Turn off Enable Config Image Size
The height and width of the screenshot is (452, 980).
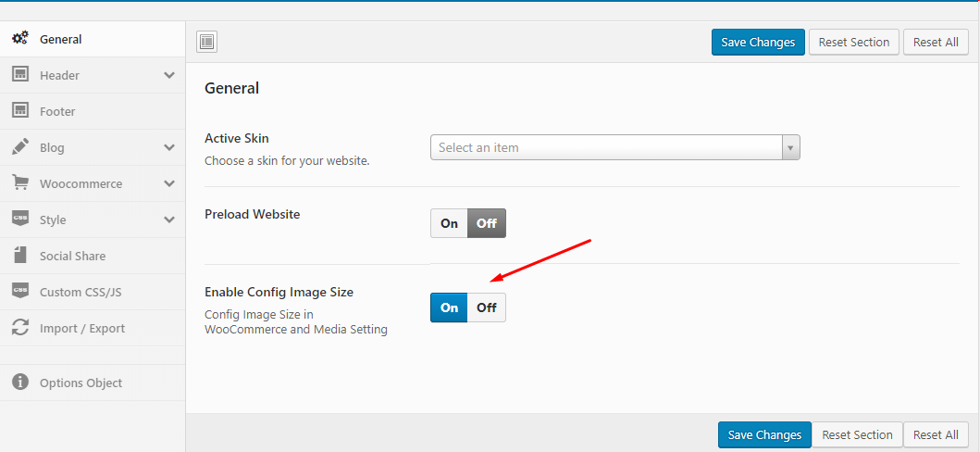click(x=487, y=308)
